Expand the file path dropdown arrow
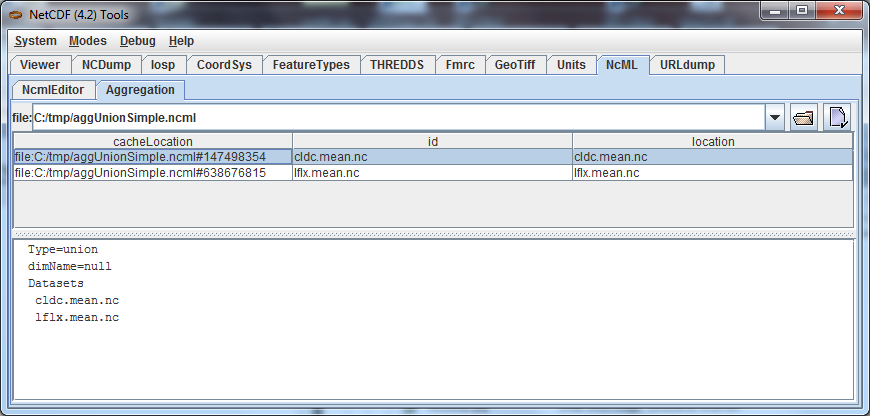Image resolution: width=870 pixels, height=416 pixels. click(x=774, y=118)
